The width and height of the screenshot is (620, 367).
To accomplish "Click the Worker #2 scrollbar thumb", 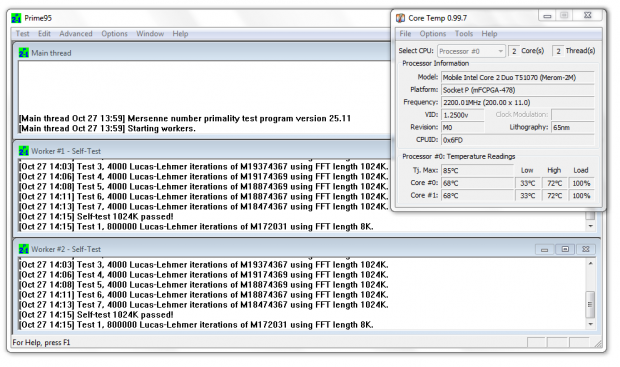I will pyautogui.click(x=590, y=305).
